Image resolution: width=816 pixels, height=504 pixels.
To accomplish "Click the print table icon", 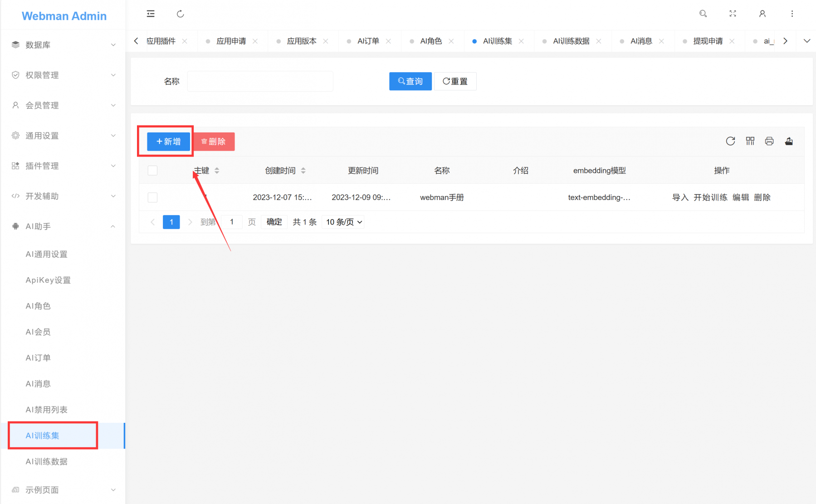I will tap(769, 141).
